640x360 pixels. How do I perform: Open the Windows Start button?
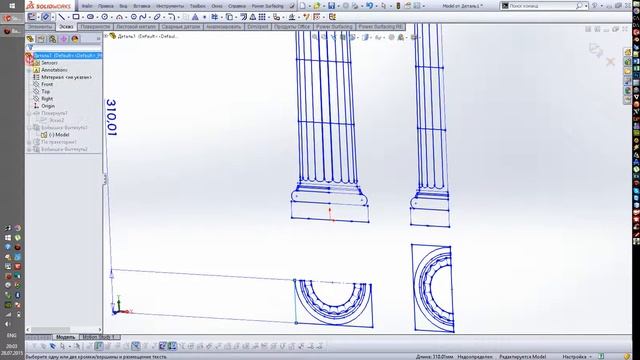click(x=12, y=6)
